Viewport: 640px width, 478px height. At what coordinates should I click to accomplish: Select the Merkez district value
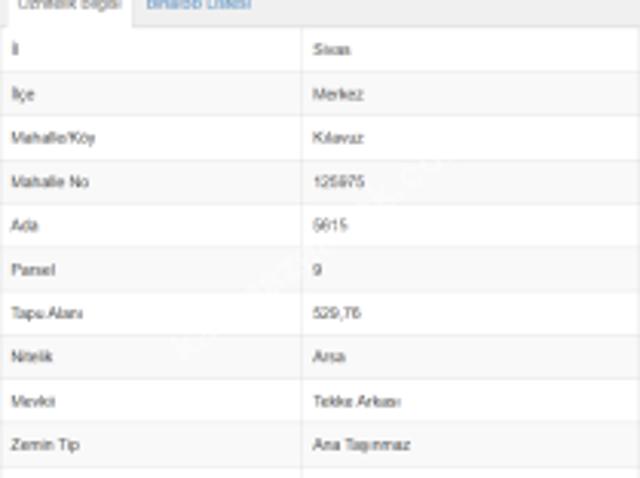point(337,94)
